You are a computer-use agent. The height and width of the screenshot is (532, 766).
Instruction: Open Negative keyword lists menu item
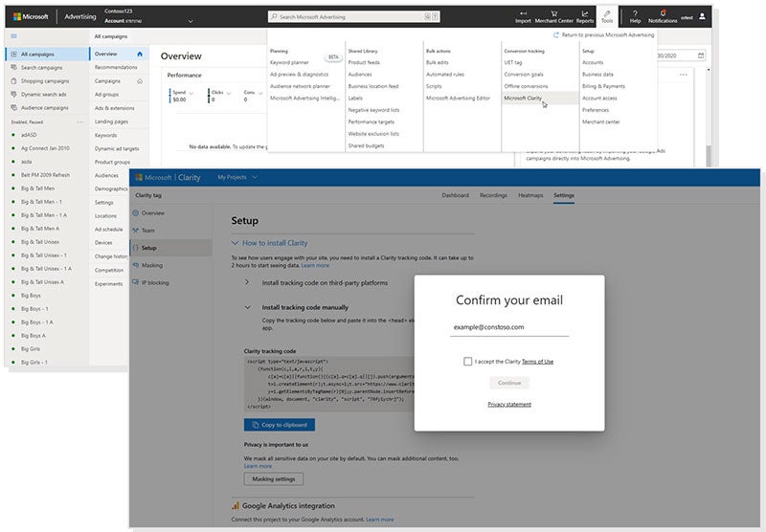(x=373, y=110)
